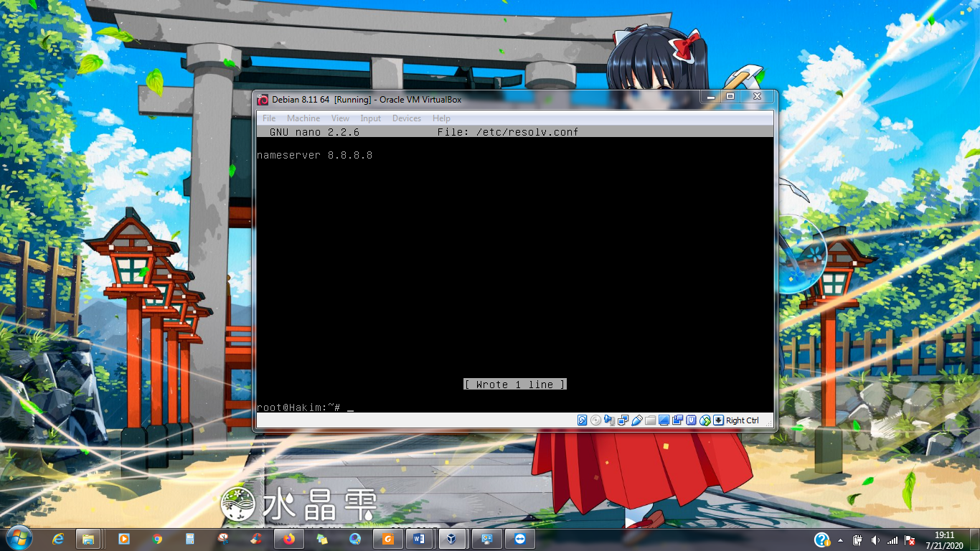Minimize the VirtualBox VM window
The width and height of the screenshot is (980, 551).
pos(711,97)
